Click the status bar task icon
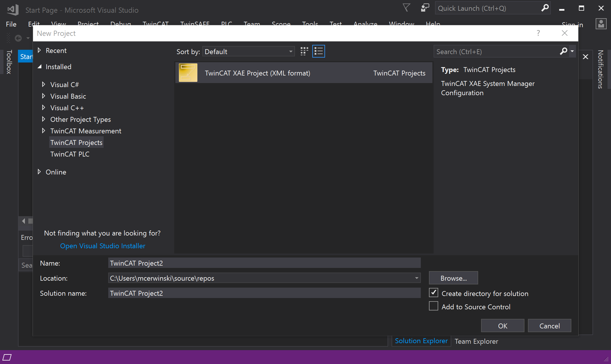 tap(7, 357)
